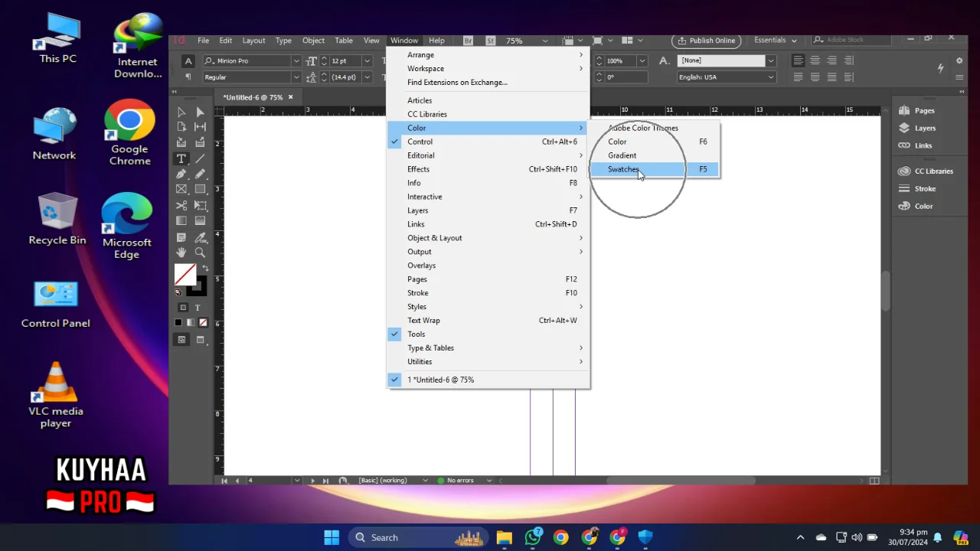Activate the Pencil tool
Viewport: 980px width, 551px height.
coord(200,174)
